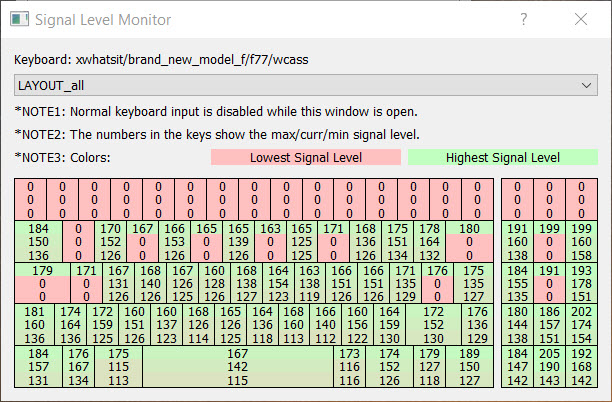The height and width of the screenshot is (402, 612).
Task: Select the numpad key showing 199 / 160 / 158
Action: tap(582, 242)
